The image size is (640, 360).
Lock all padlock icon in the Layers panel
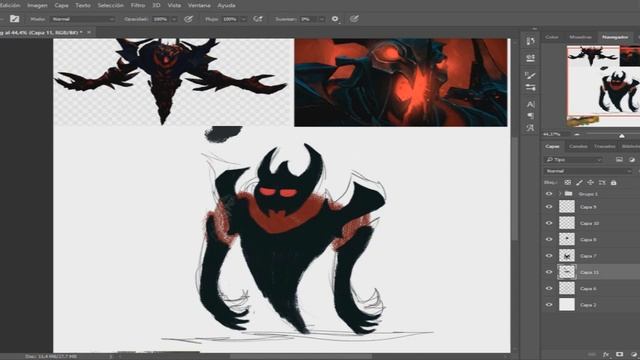pos(613,182)
